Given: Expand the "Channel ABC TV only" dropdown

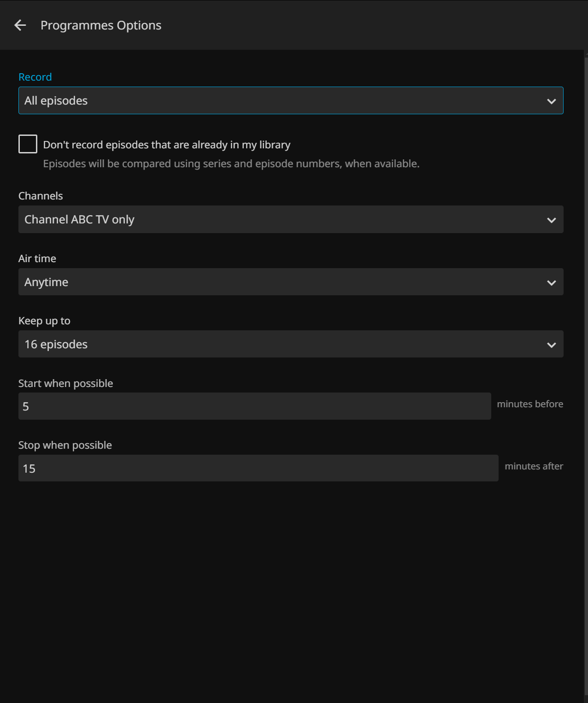Looking at the screenshot, I should (x=276, y=220).
